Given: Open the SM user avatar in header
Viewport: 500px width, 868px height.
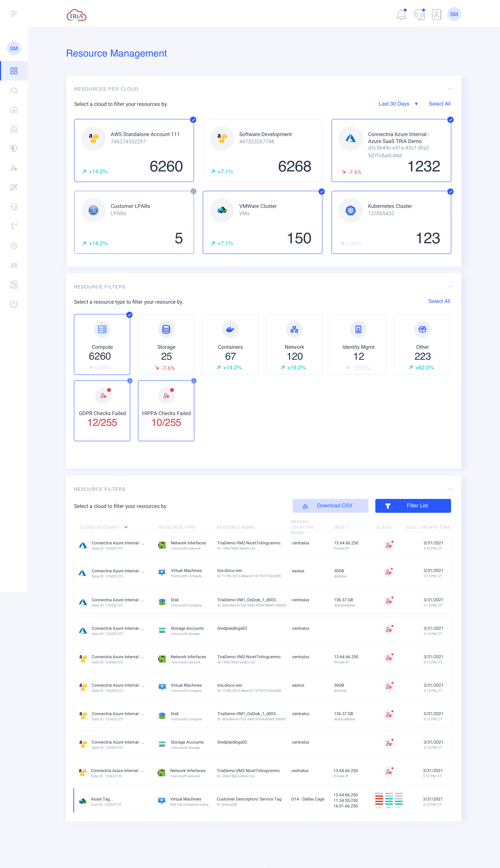Looking at the screenshot, I should [454, 14].
